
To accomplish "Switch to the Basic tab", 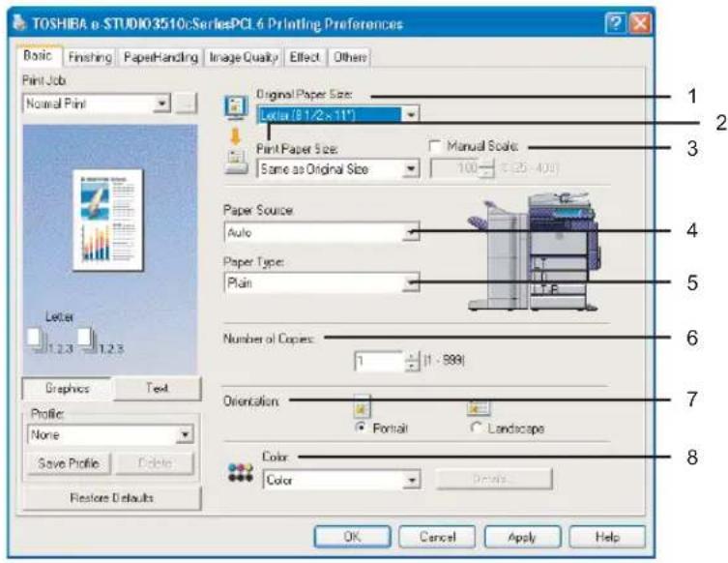I will [x=38, y=56].
